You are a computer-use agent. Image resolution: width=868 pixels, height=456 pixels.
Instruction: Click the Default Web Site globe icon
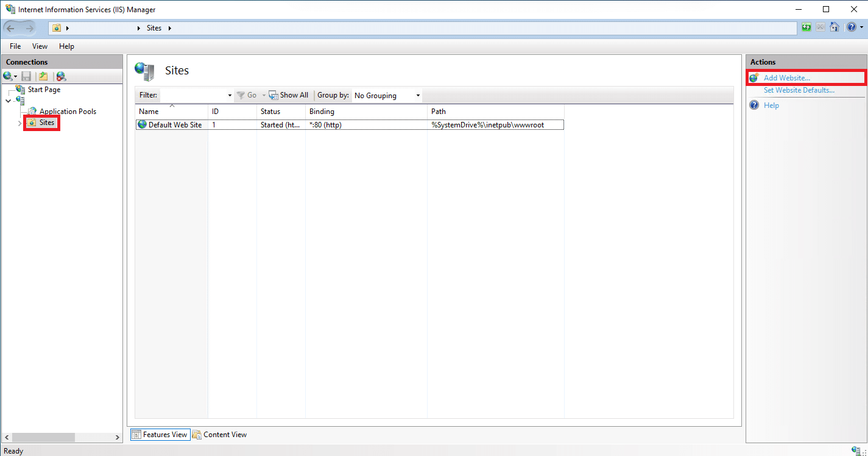click(142, 124)
